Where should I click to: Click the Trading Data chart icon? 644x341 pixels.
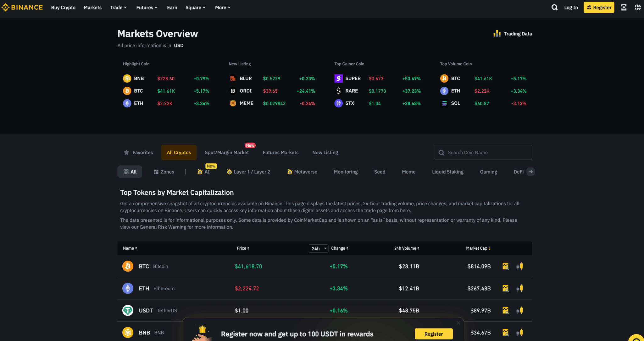tap(497, 34)
